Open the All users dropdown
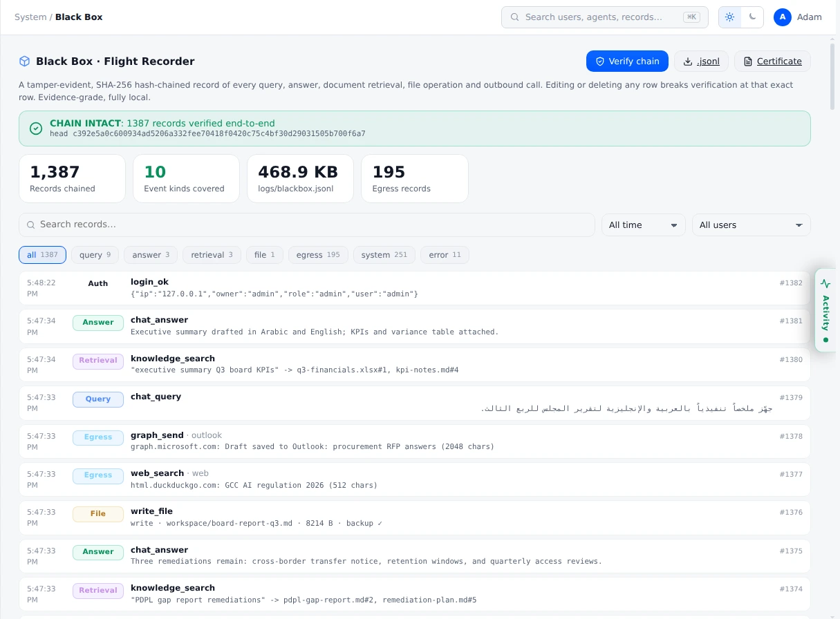This screenshot has width=840, height=619. [x=751, y=225]
